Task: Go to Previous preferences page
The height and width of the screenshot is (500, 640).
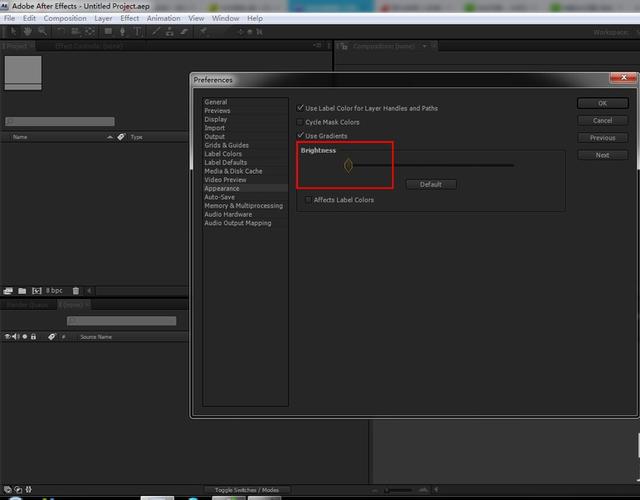Action: tap(602, 138)
